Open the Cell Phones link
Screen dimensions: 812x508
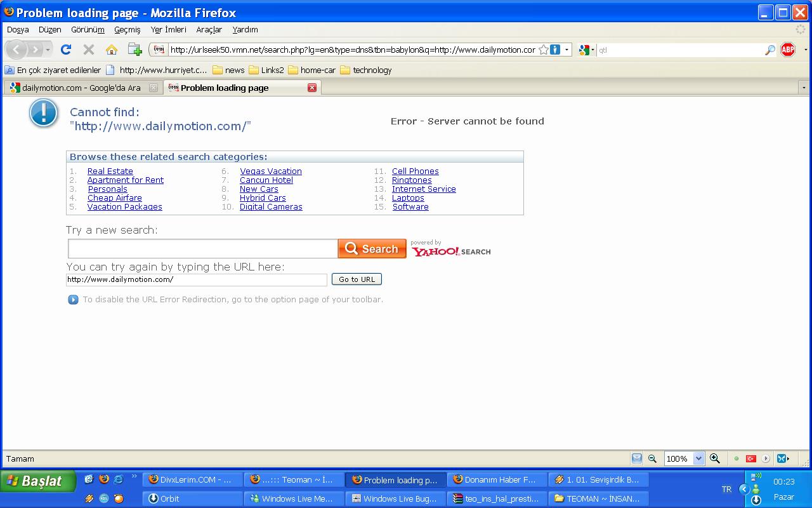(416, 171)
